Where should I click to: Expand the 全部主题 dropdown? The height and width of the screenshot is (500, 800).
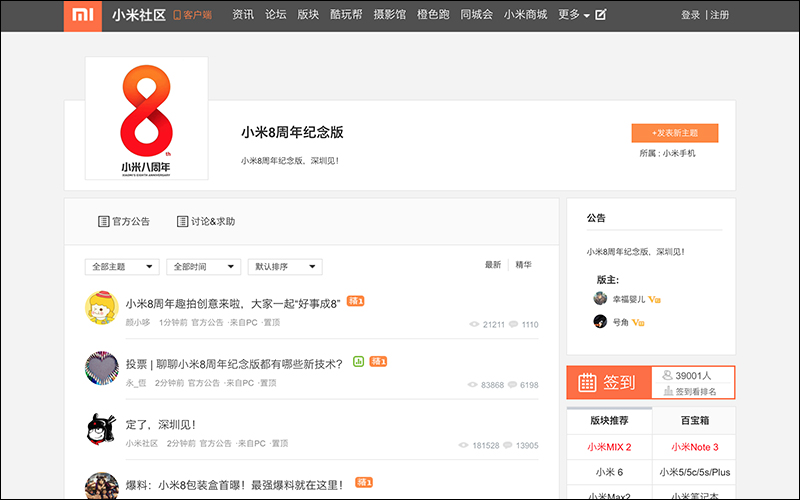122,267
